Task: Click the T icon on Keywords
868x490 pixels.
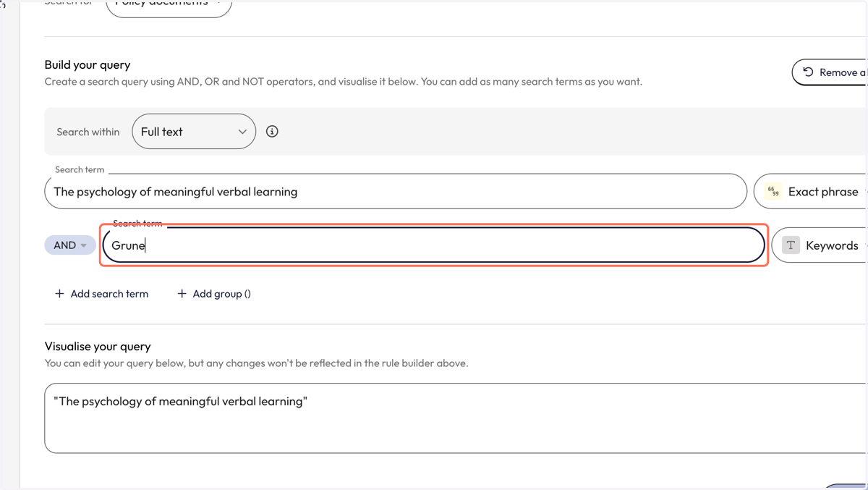Action: [x=791, y=245]
